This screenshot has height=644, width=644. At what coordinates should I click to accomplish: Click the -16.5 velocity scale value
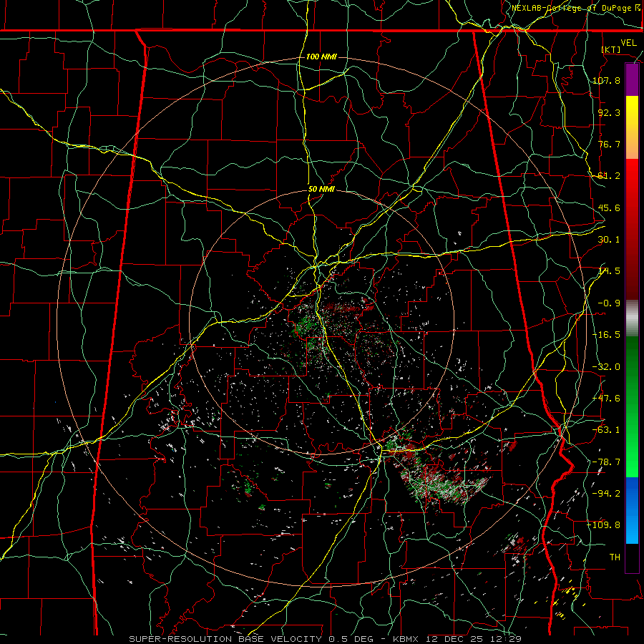607,335
